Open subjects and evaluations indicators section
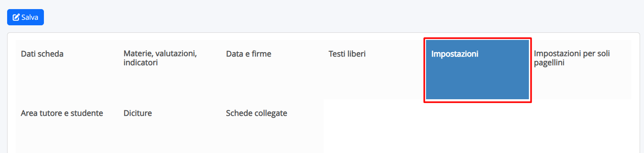The height and width of the screenshot is (153, 644). click(x=170, y=69)
